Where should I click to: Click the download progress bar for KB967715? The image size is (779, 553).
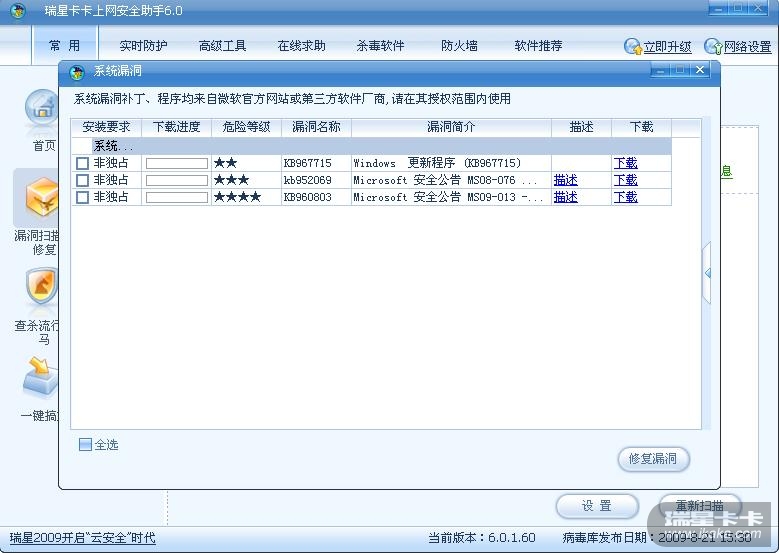177,163
